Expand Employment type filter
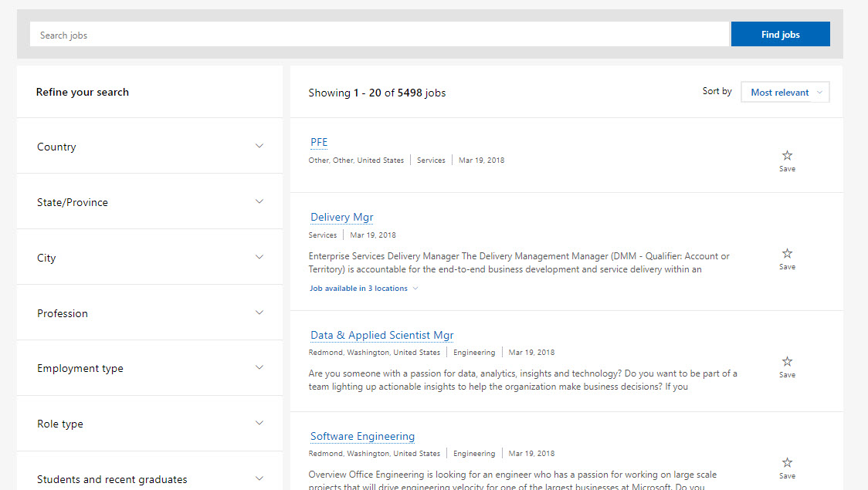The image size is (868, 490). [x=150, y=368]
